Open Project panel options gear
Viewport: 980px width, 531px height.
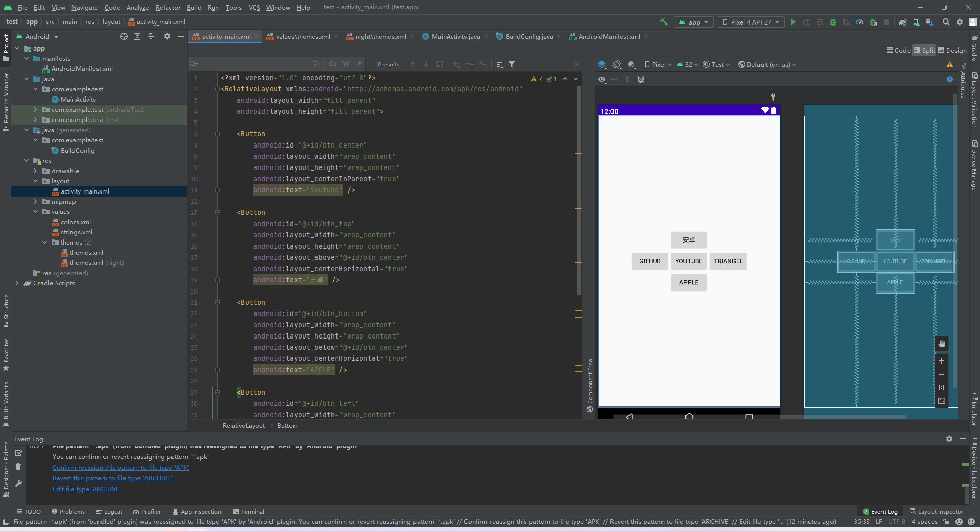coord(167,36)
